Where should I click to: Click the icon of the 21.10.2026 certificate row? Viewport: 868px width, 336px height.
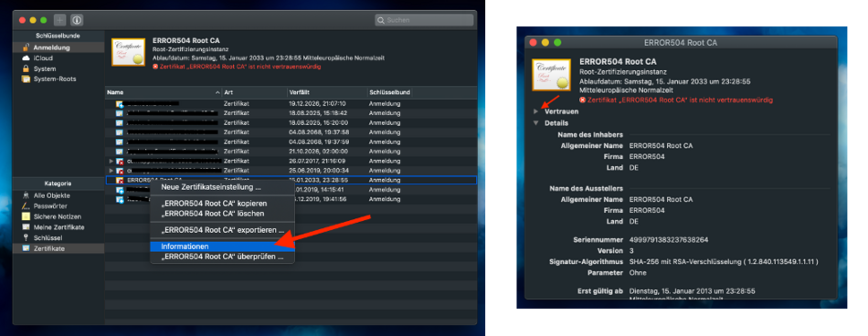click(119, 152)
